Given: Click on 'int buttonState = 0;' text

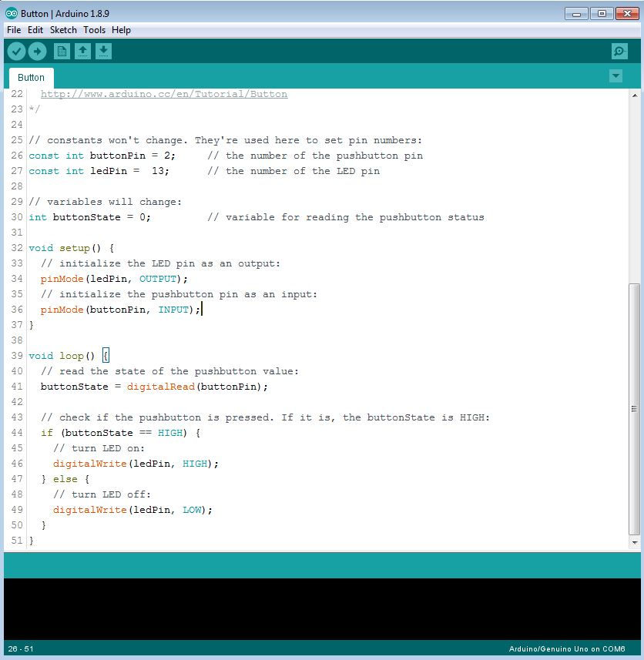Looking at the screenshot, I should point(89,217).
